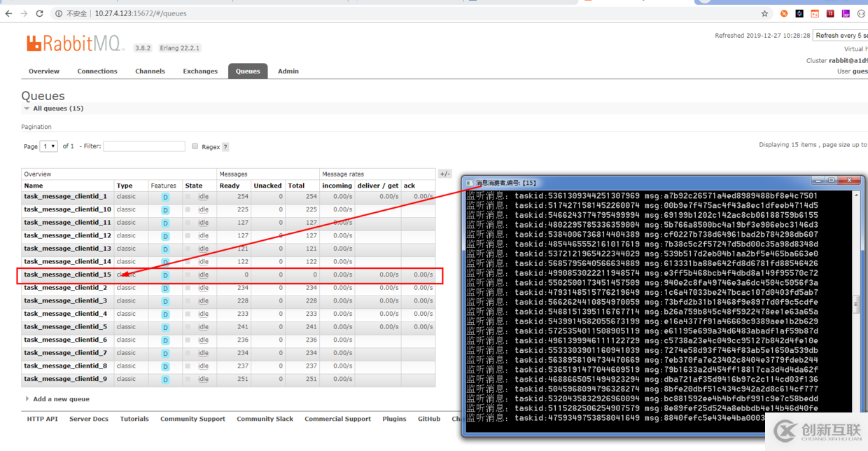Reload the page with the refresh icon
Screen dimensions: 868x451
click(x=40, y=13)
